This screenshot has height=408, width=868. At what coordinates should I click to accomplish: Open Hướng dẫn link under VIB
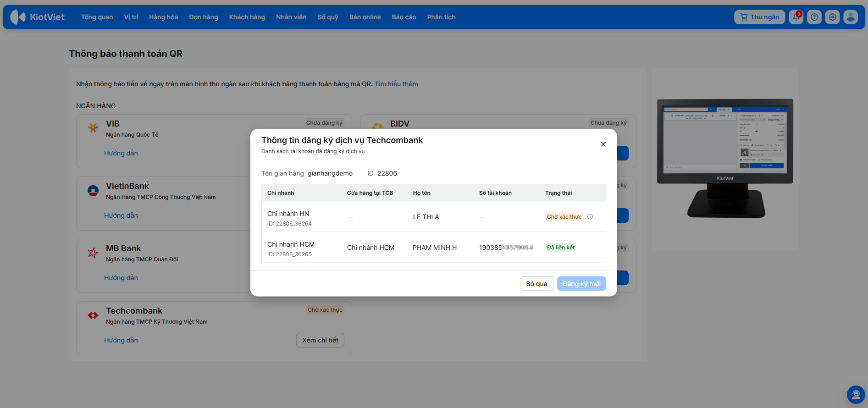point(121,153)
